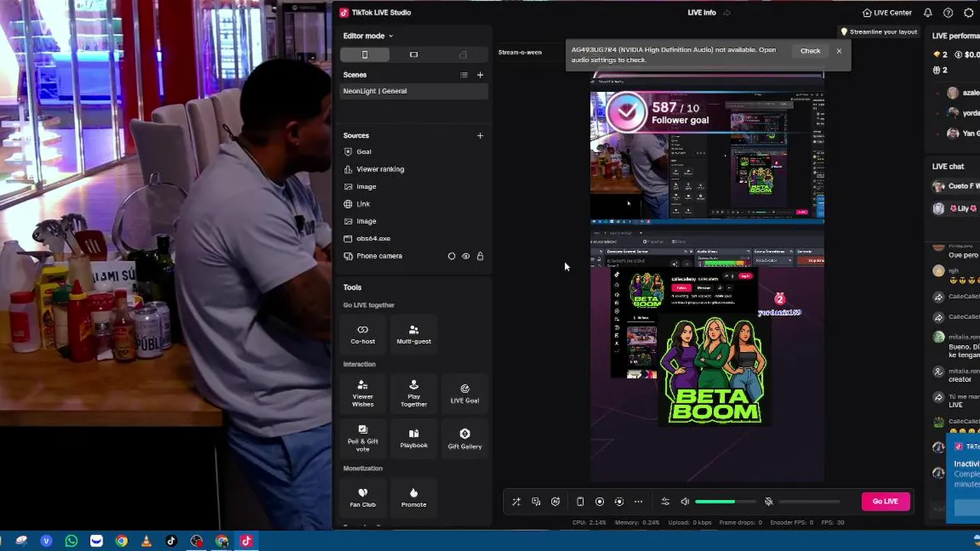Open Playbook tool

pos(413,438)
